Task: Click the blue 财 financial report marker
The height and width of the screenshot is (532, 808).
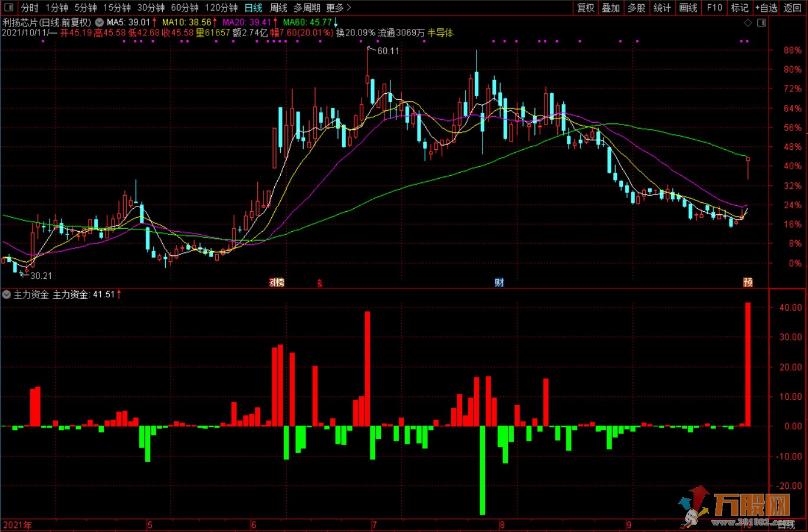Action: coord(499,282)
